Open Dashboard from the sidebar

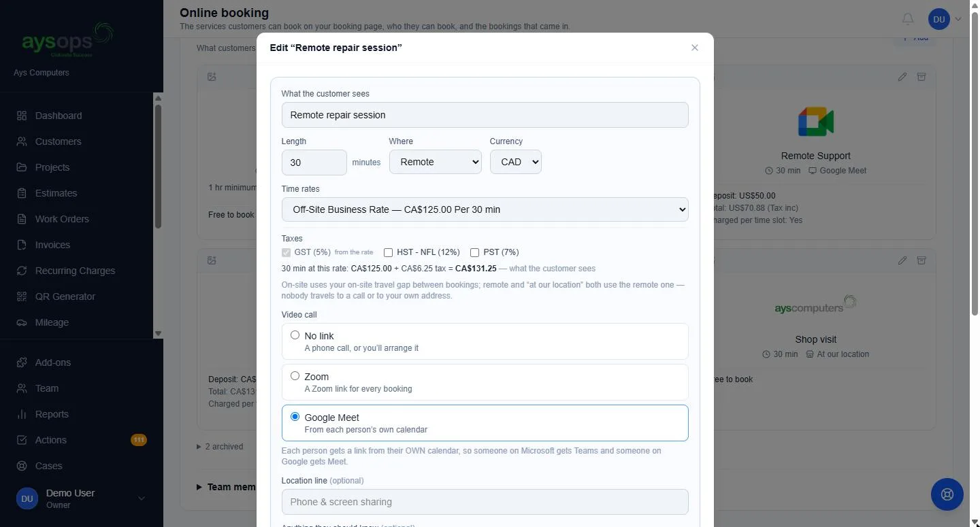58,116
